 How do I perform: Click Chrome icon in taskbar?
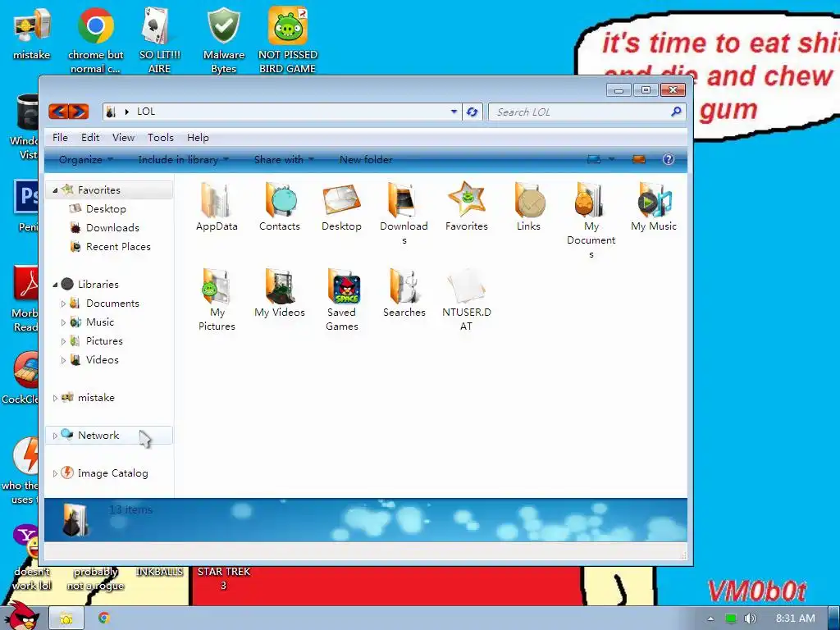click(104, 619)
